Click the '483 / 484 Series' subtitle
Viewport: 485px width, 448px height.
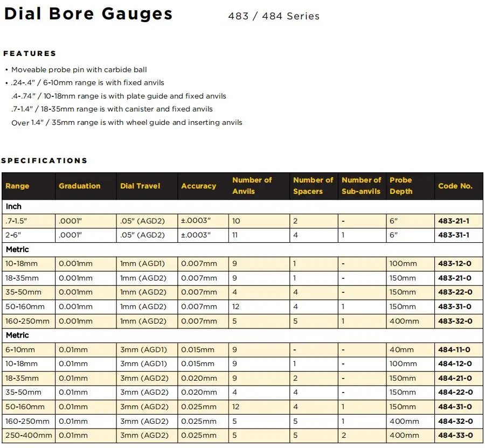(x=274, y=16)
